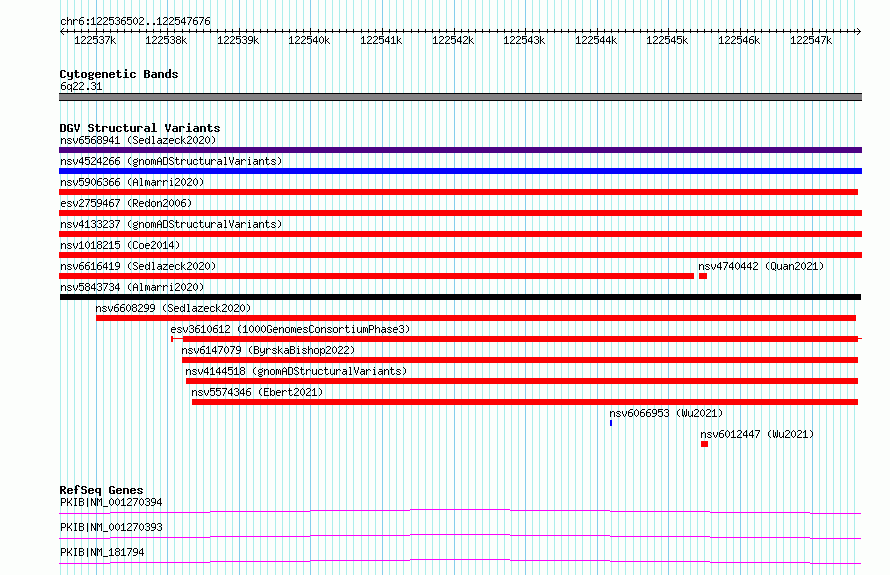Screen dimensions: 890x575
Task: Click the 122538k ruler position
Action: pos(166,40)
